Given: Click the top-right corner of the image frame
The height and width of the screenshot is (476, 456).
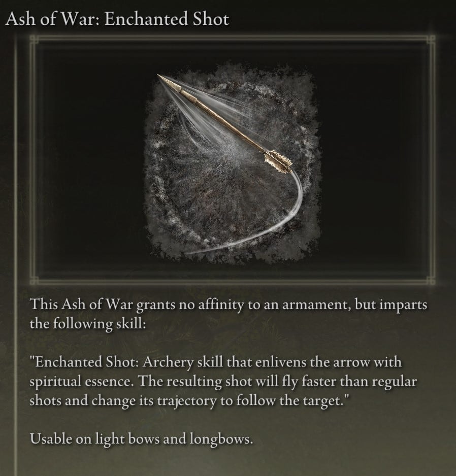Looking at the screenshot, I should [431, 40].
